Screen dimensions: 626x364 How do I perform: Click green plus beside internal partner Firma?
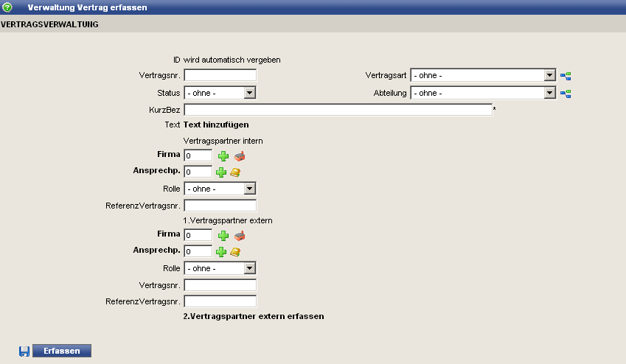[x=223, y=155]
